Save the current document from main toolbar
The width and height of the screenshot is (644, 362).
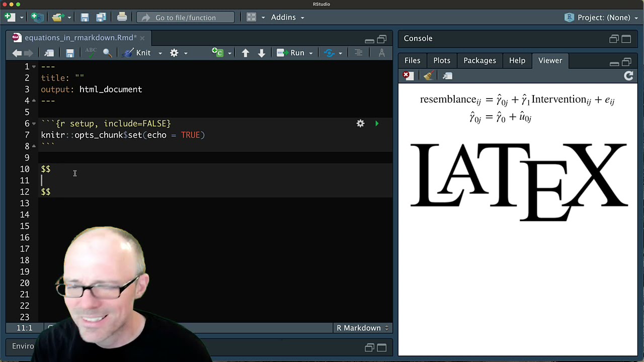pyautogui.click(x=85, y=17)
